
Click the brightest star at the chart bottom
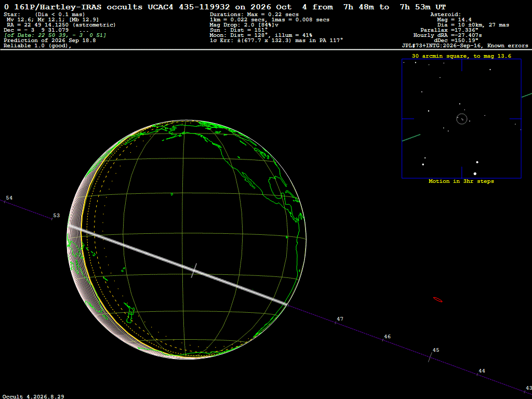pos(475,174)
